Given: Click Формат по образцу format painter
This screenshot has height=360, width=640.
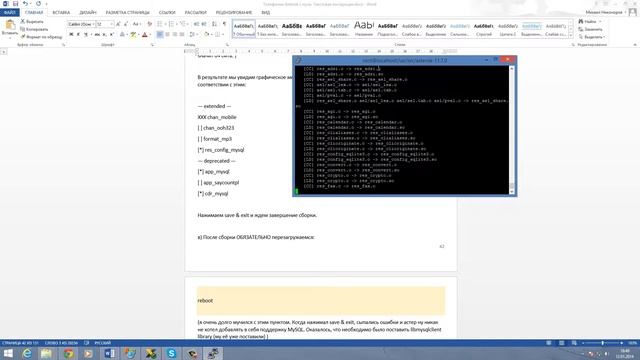Looking at the screenshot, I should click(x=42, y=37).
